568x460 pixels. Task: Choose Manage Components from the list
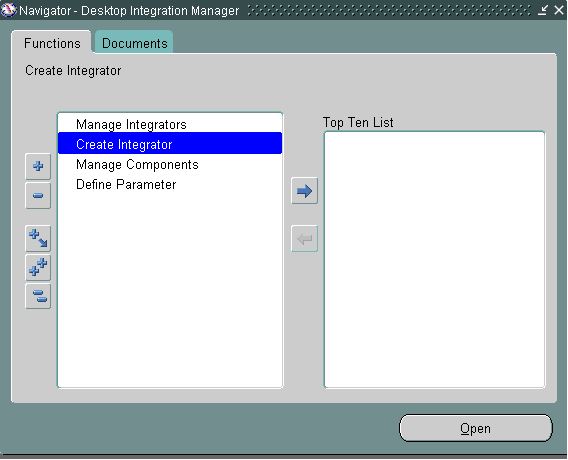tap(170, 164)
